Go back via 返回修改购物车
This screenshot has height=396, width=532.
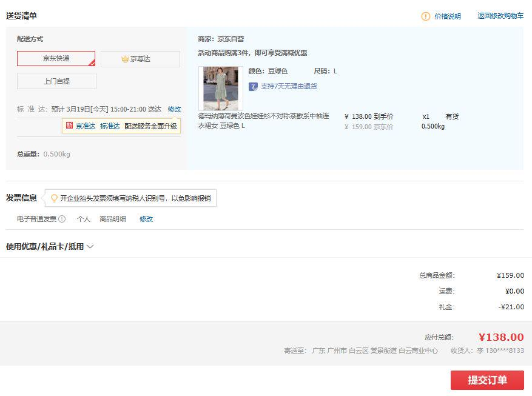(x=500, y=16)
